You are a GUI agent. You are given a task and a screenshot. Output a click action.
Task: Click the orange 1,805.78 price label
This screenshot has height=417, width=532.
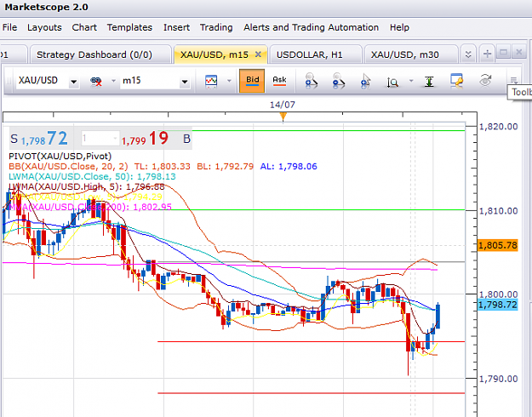coord(498,245)
